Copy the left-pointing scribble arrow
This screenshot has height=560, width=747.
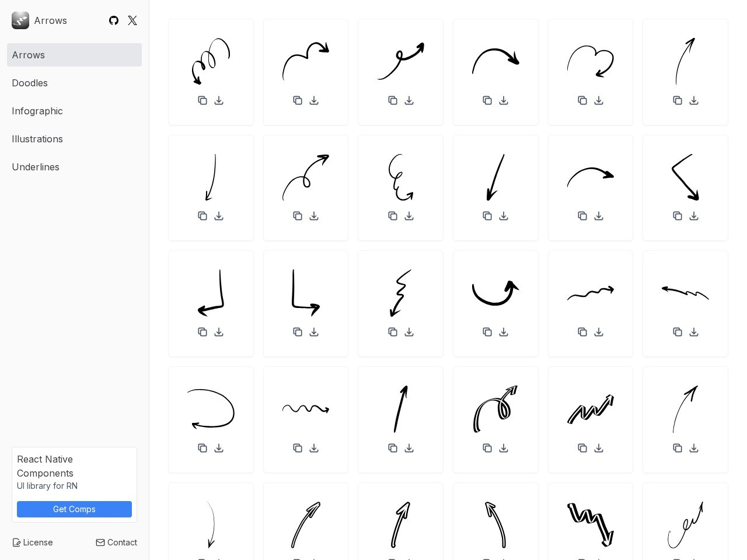678,332
